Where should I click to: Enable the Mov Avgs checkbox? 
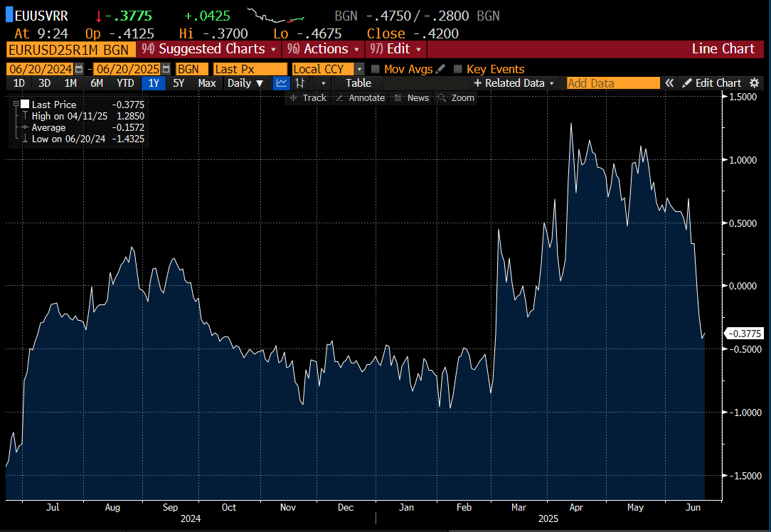tap(376, 69)
